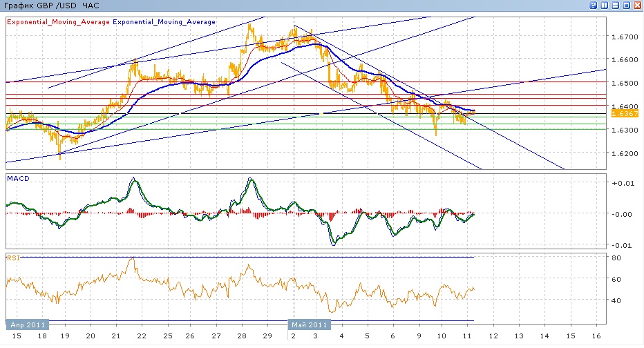Click the 1.6700 price axis label
Screen dimensions: 644x348
point(625,37)
